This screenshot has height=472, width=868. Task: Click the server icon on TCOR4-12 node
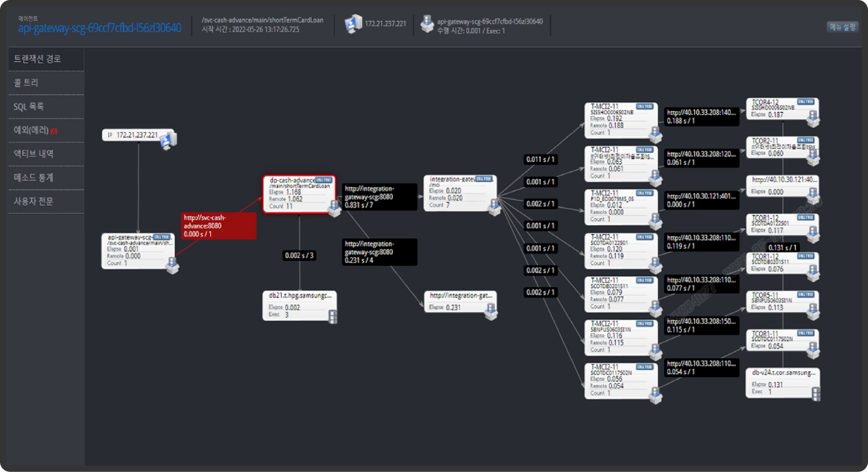click(814, 117)
